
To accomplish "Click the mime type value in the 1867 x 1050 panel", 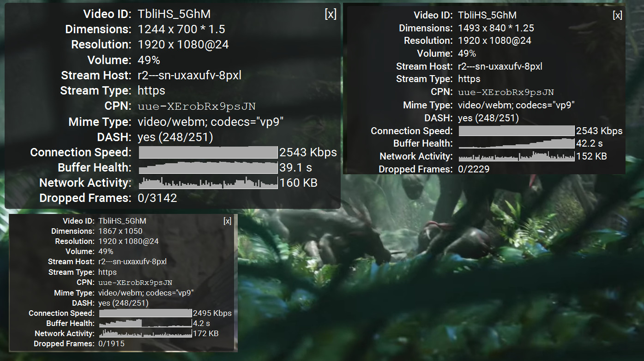I will 146,293.
